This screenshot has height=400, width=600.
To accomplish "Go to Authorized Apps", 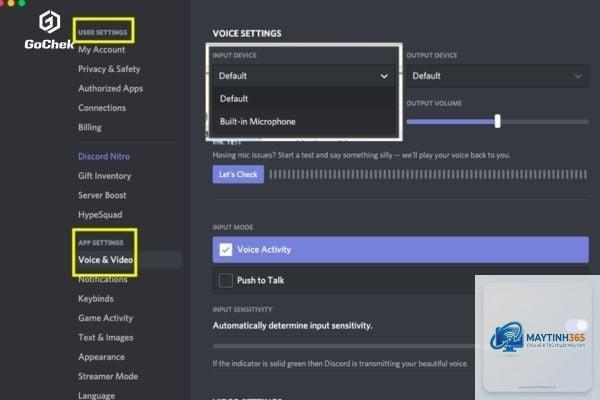I will 110,88.
